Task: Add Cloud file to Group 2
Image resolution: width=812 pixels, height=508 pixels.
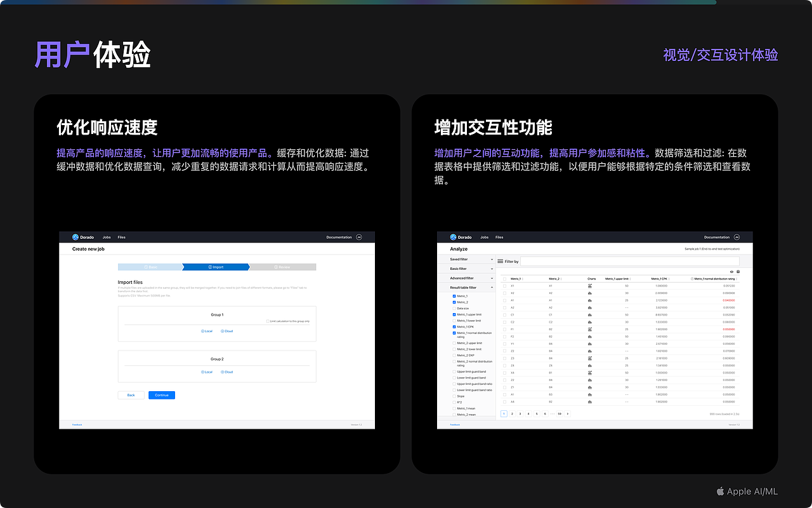Action: tap(227, 372)
